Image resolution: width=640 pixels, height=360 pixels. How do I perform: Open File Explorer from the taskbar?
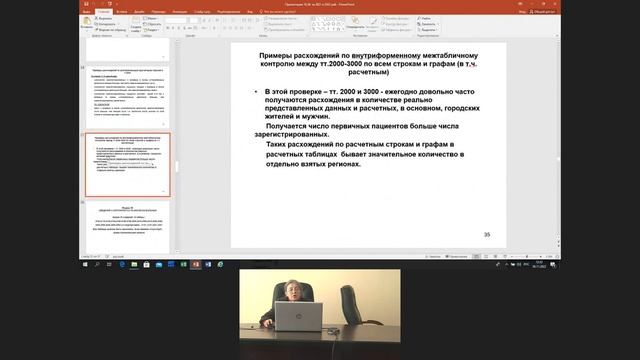(x=134, y=264)
